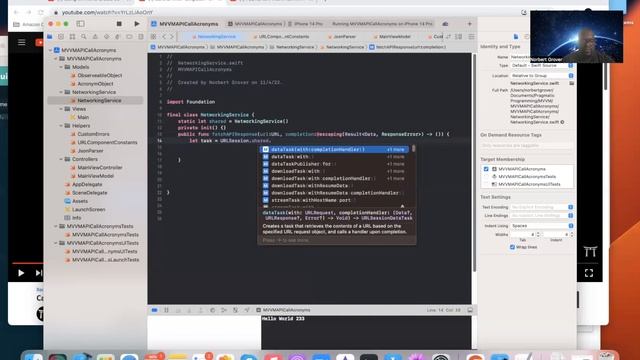This screenshot has width=640, height=360.
Task: Open the Issue navigator warning icon
Action: [x=95, y=37]
